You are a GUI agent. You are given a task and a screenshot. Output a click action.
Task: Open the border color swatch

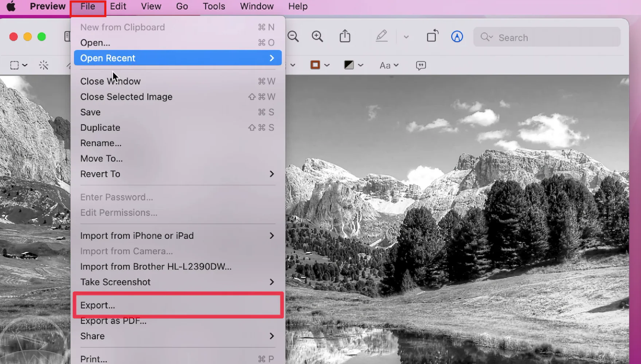pyautogui.click(x=315, y=65)
